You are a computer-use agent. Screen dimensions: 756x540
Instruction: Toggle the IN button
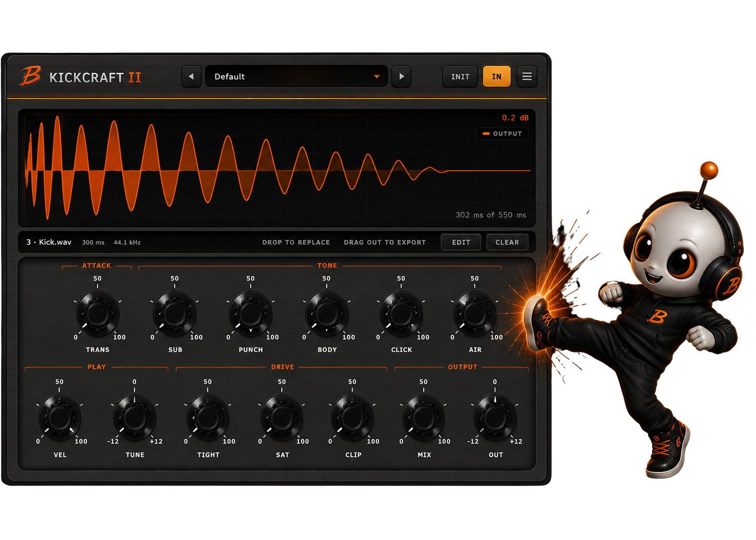point(497,76)
